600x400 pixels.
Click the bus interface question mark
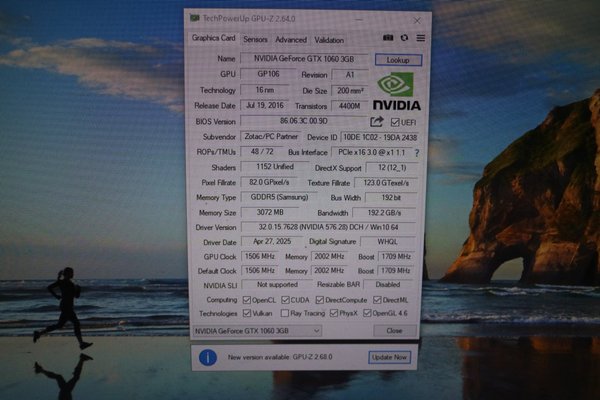[x=416, y=152]
